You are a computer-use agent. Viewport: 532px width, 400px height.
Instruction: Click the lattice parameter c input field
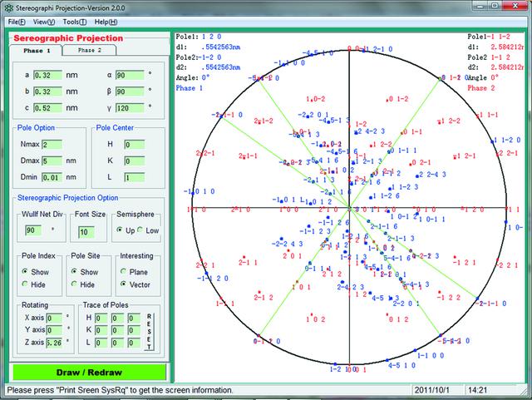click(48, 108)
